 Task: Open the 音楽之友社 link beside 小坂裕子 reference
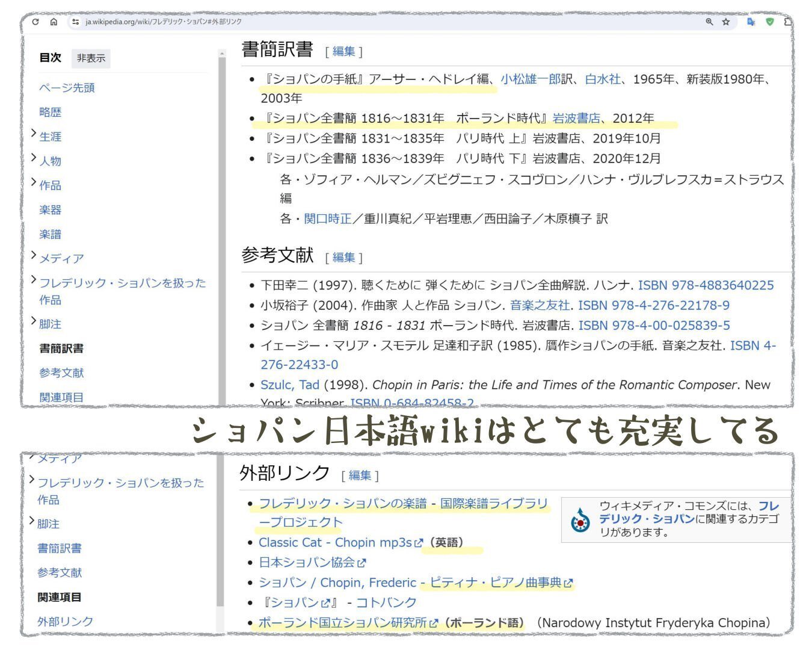(540, 305)
